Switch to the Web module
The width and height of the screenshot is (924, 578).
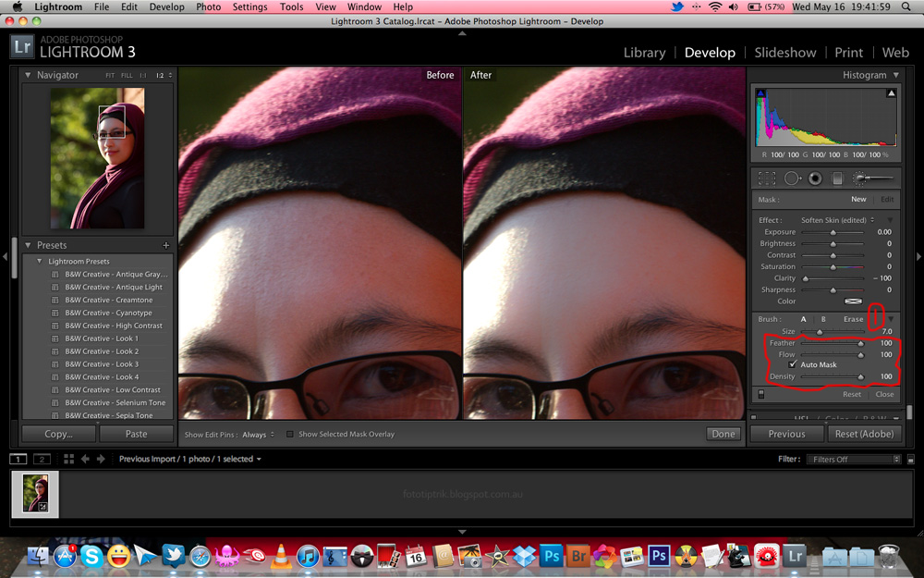tap(895, 53)
